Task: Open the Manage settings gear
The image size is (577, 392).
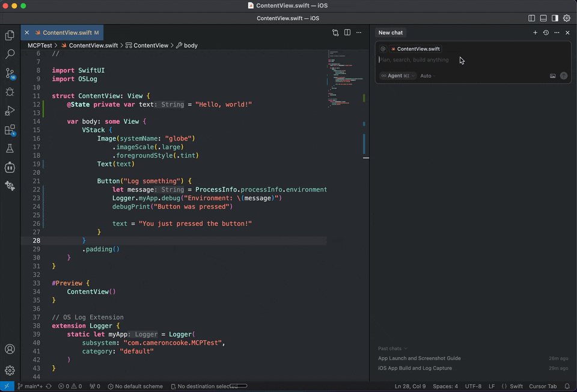Action: point(10,370)
